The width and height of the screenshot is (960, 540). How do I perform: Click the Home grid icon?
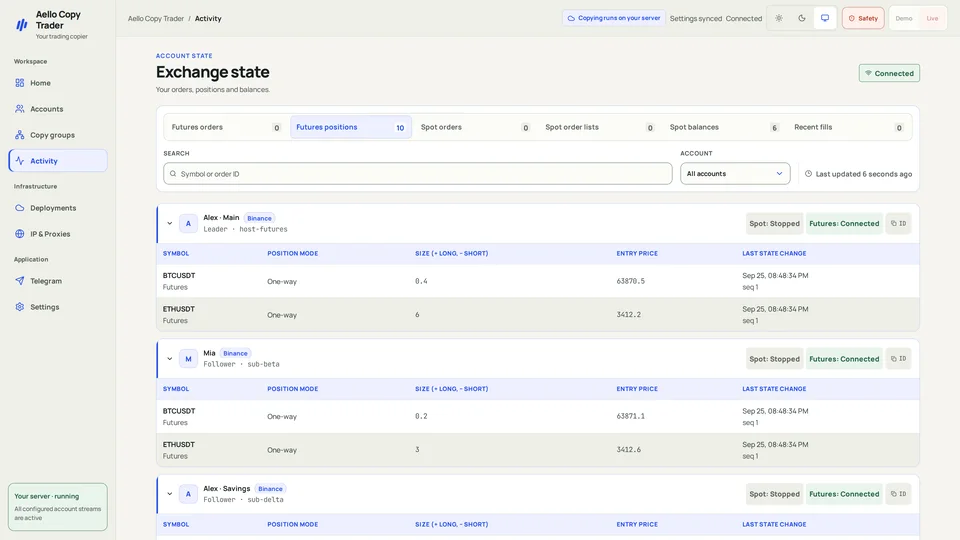20,83
